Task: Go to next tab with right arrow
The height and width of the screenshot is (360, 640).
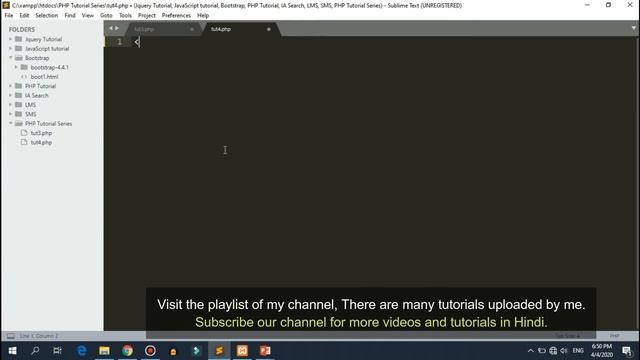Action: [117, 28]
